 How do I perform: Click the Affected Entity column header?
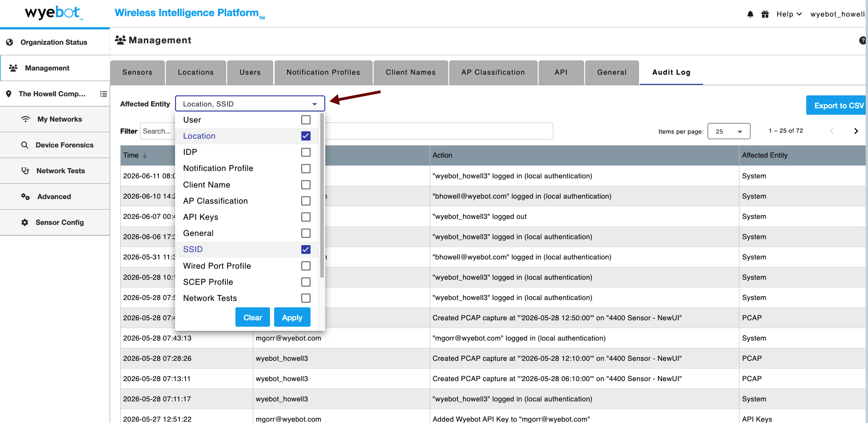click(803, 156)
